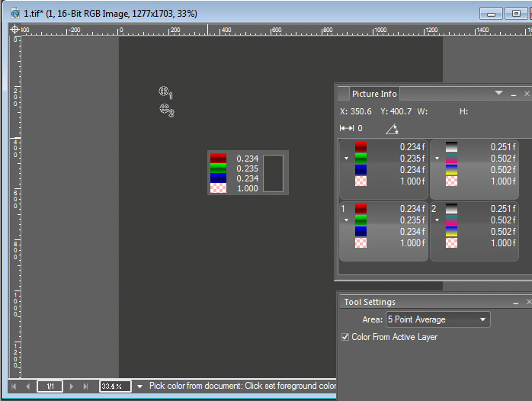The height and width of the screenshot is (401, 532).
Task: Open color mode dropdown for top-right HSL readout
Action: coord(437,159)
